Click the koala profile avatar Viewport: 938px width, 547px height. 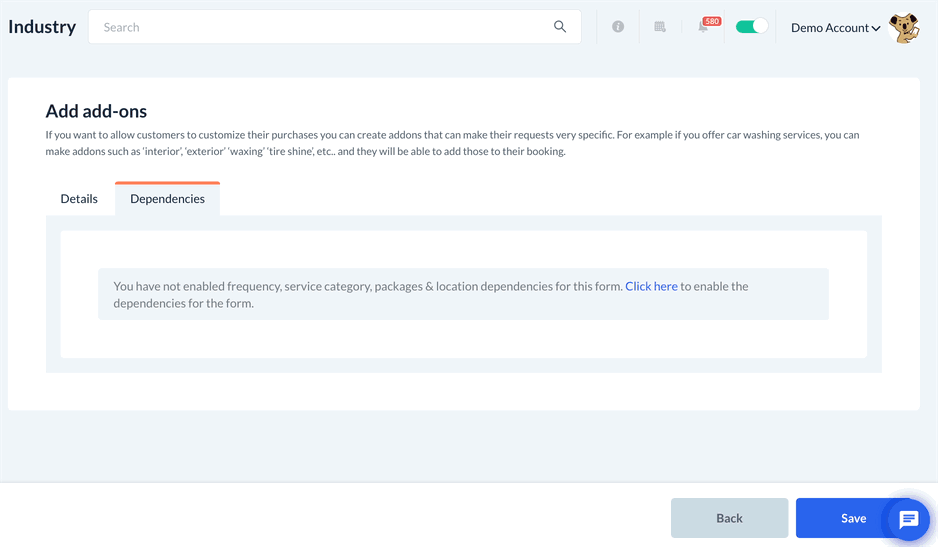(x=904, y=28)
